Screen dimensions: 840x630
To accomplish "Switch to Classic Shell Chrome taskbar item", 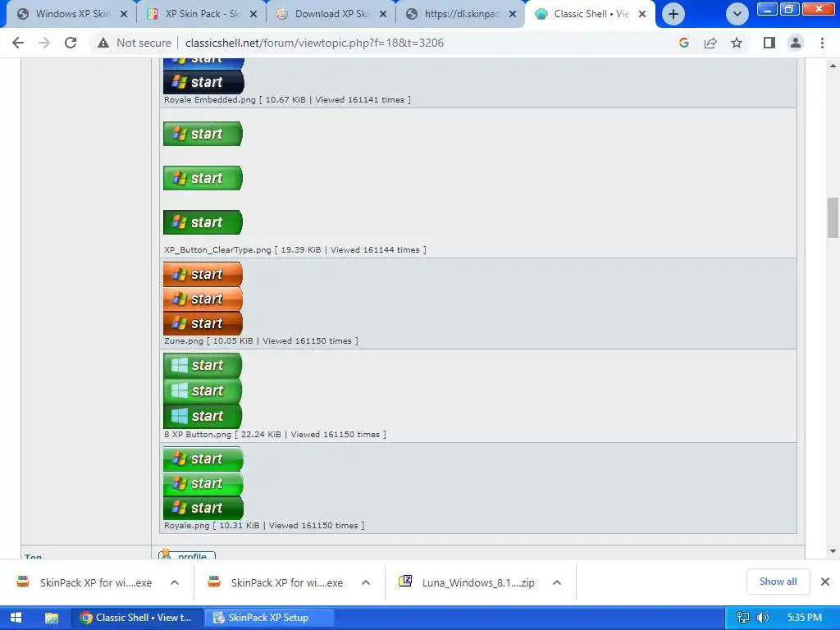I will pos(137,618).
